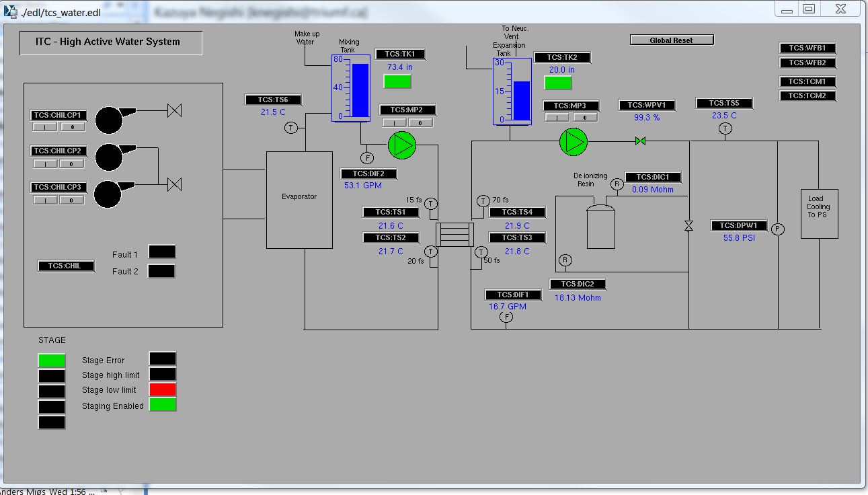Switch on chiller pump CHILCP1 with I button
Viewport: 868px width, 495px height.
pyautogui.click(x=46, y=126)
